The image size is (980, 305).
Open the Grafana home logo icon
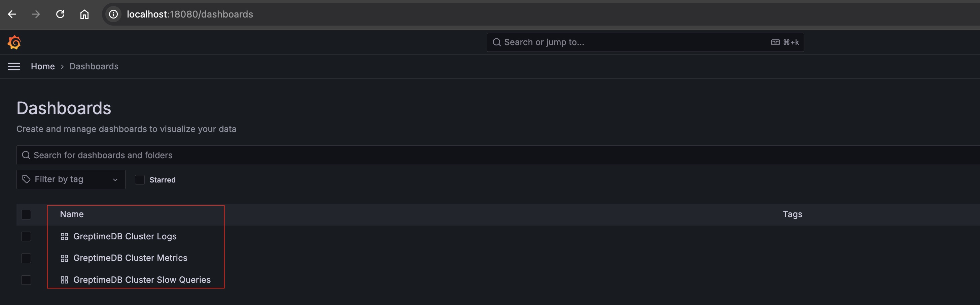point(14,42)
